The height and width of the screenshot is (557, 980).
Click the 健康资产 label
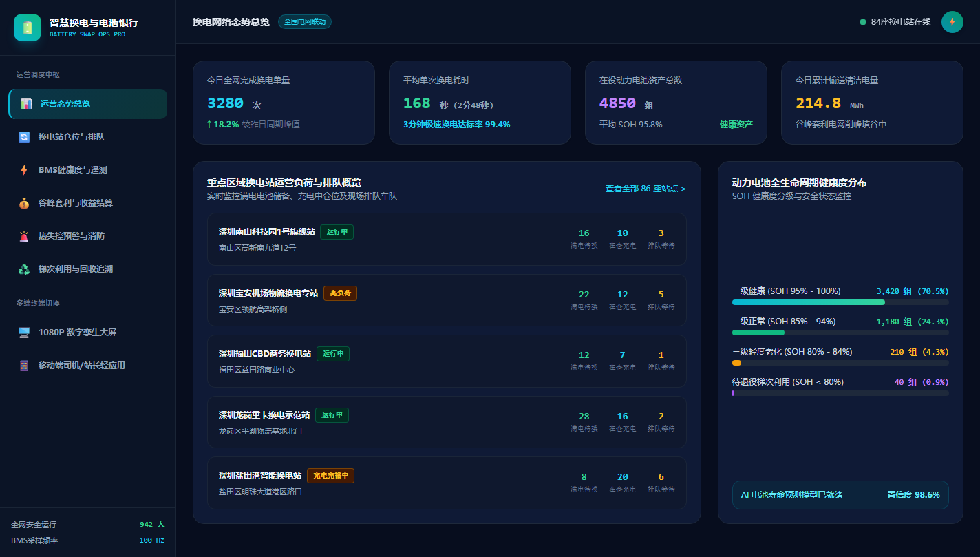[736, 125]
